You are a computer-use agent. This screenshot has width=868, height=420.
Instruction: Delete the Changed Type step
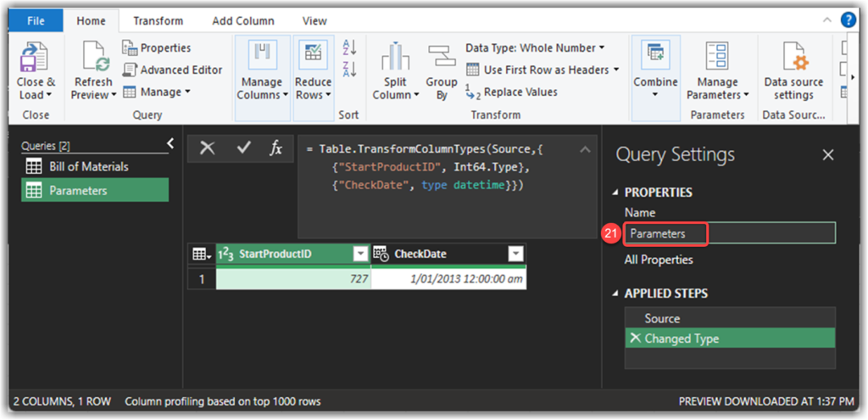point(635,338)
